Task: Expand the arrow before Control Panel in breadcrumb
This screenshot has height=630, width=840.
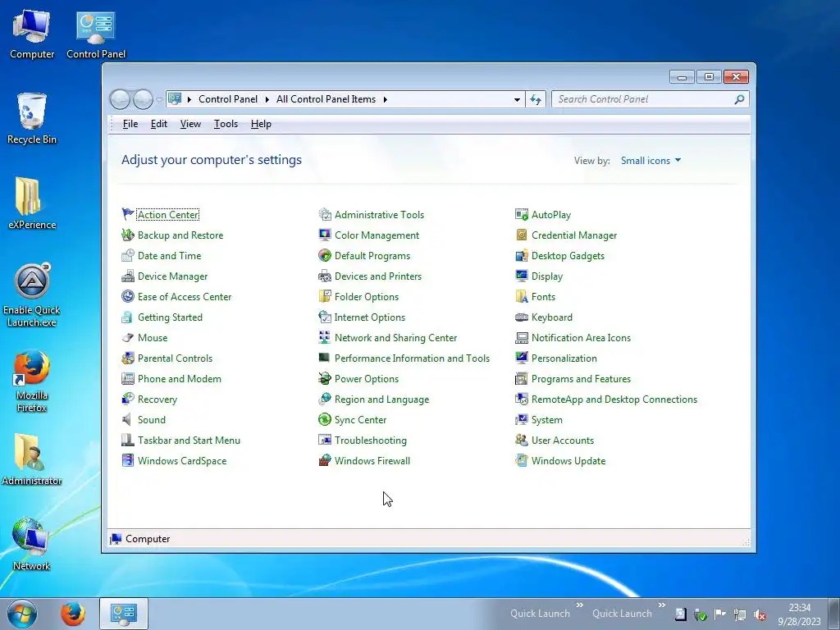Action: click(x=189, y=99)
